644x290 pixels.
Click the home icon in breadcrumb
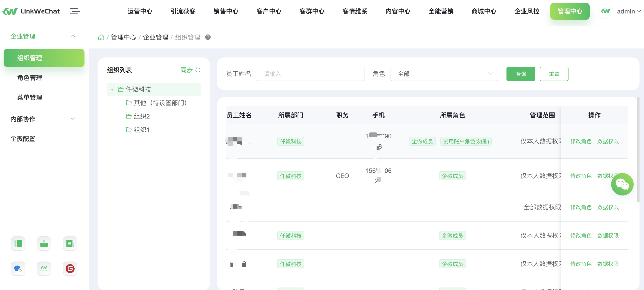click(x=101, y=37)
